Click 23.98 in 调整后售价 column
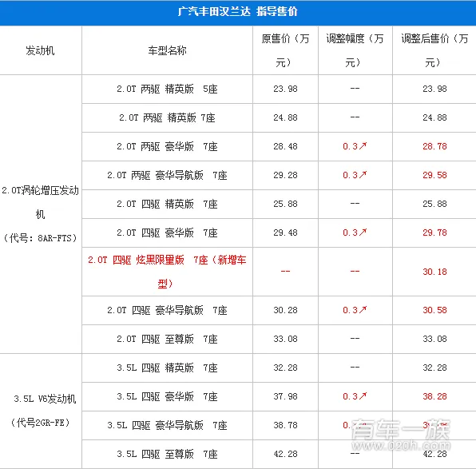The image size is (476, 469). (x=434, y=89)
